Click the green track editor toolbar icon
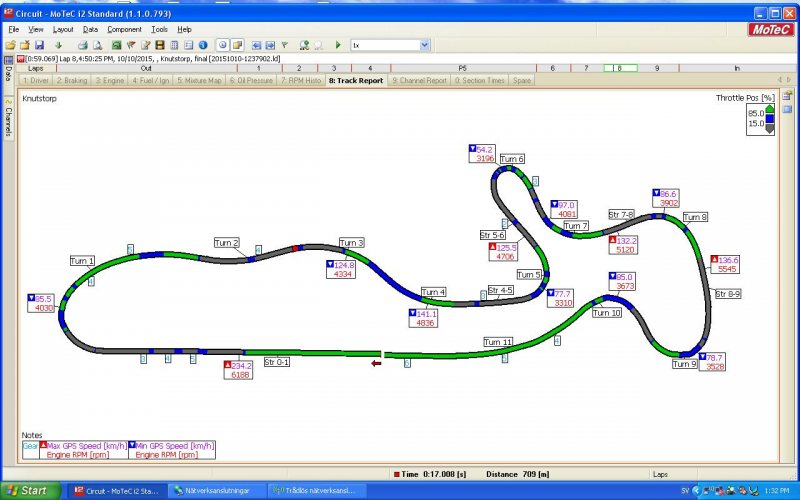 click(x=116, y=45)
